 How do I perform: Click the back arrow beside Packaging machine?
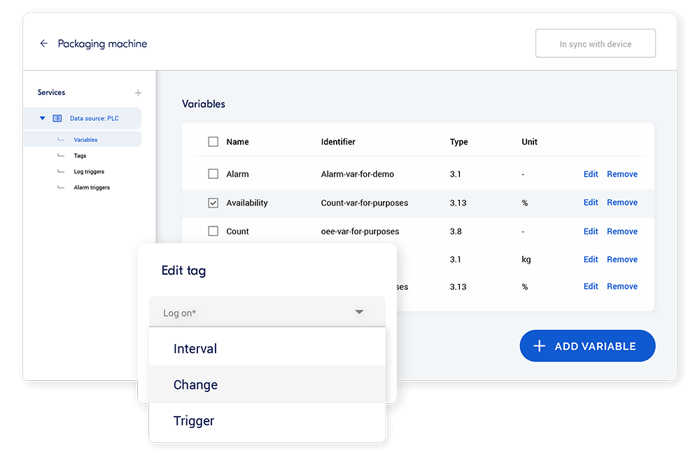[43, 44]
